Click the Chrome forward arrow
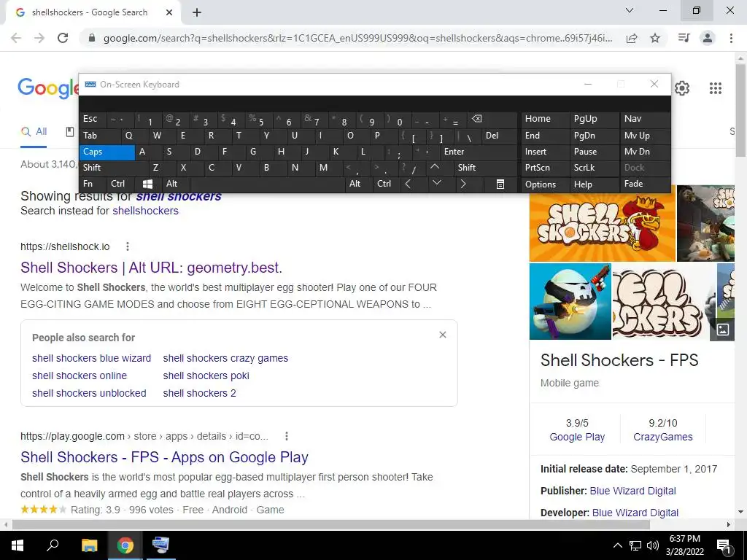 (x=39, y=38)
